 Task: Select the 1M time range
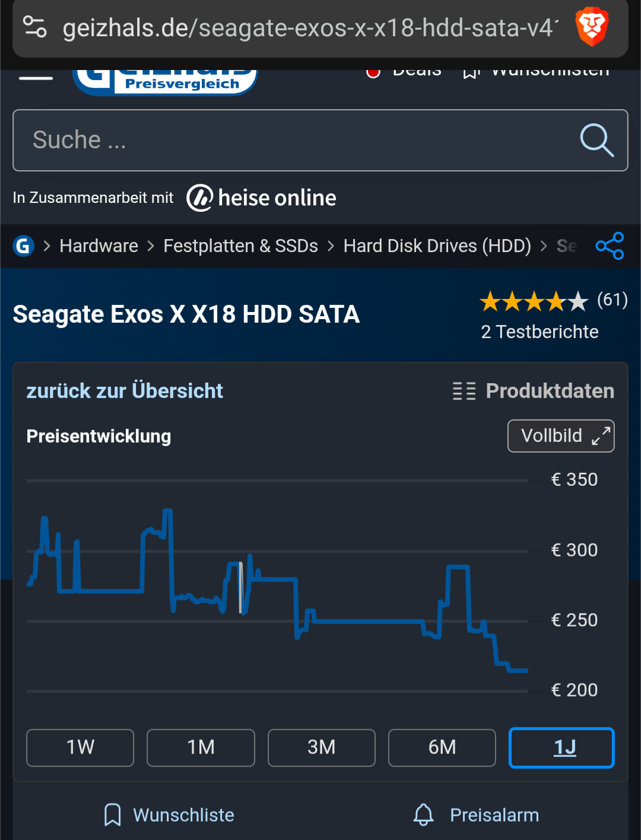201,747
